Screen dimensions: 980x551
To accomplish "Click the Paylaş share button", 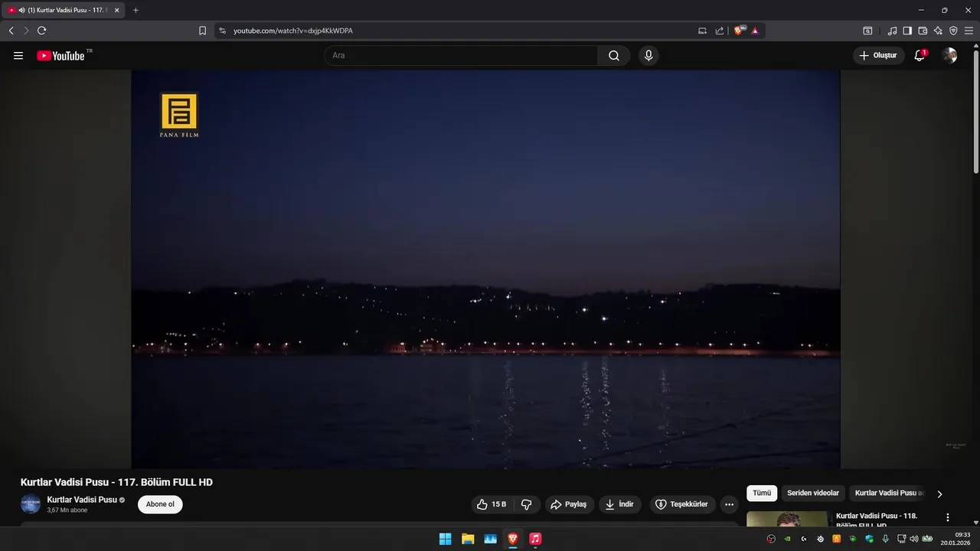I will (569, 504).
